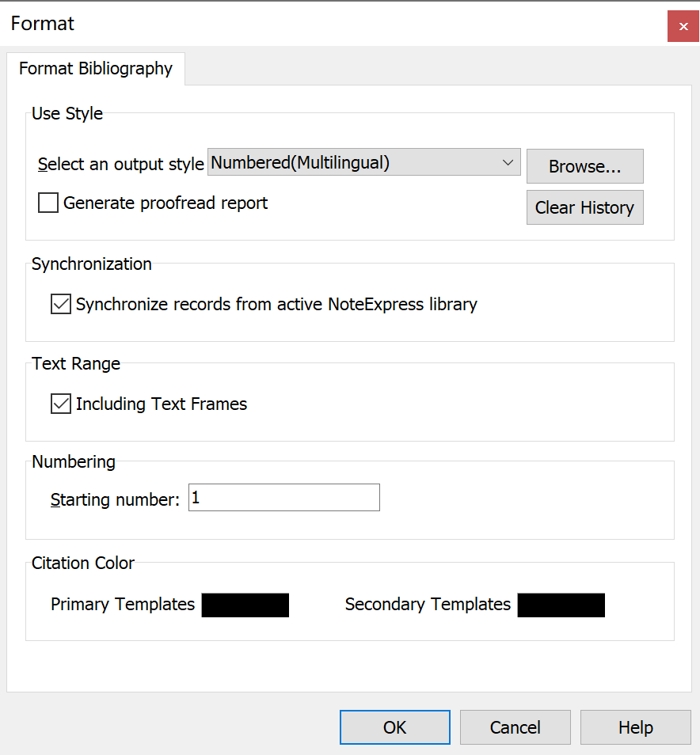Screen dimensions: 700x755
Task: Click the 'Select an output style' label
Action: coord(121,165)
